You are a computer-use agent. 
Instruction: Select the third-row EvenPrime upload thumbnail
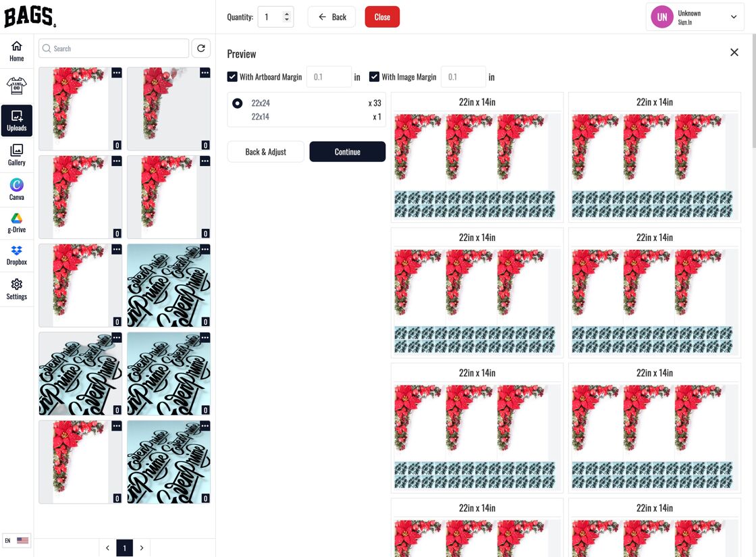click(169, 286)
